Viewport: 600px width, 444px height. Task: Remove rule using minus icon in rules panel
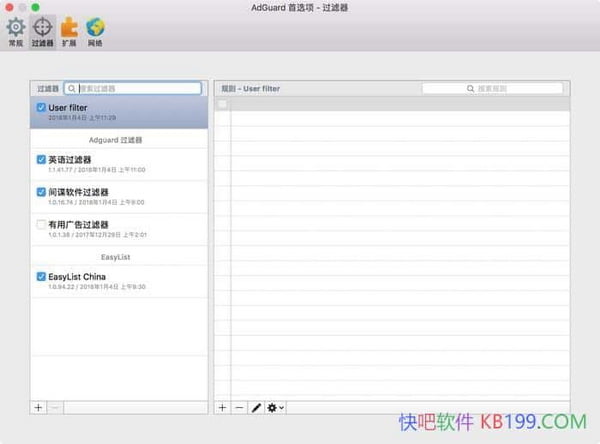[239, 408]
